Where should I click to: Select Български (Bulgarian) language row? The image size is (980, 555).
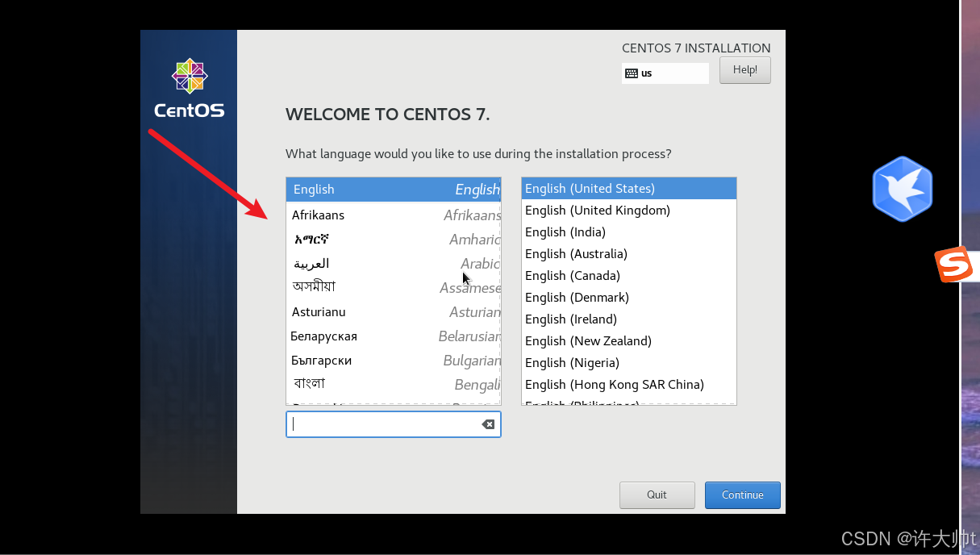point(394,361)
